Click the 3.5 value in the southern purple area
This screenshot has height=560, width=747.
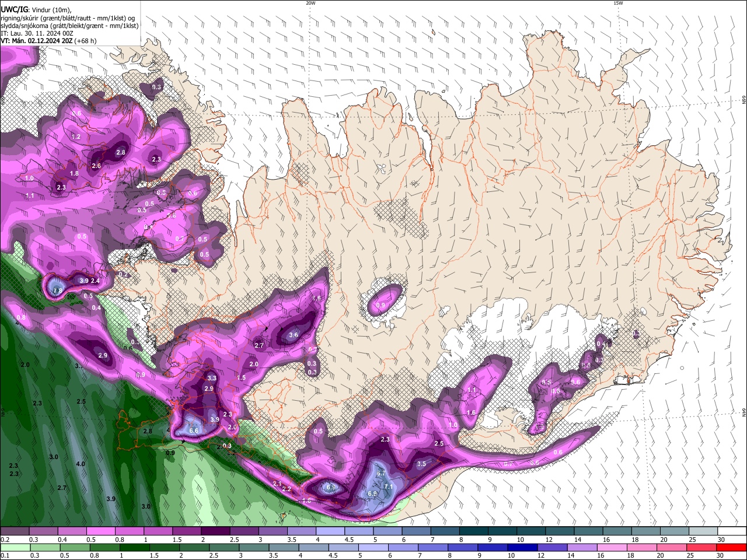421,464
